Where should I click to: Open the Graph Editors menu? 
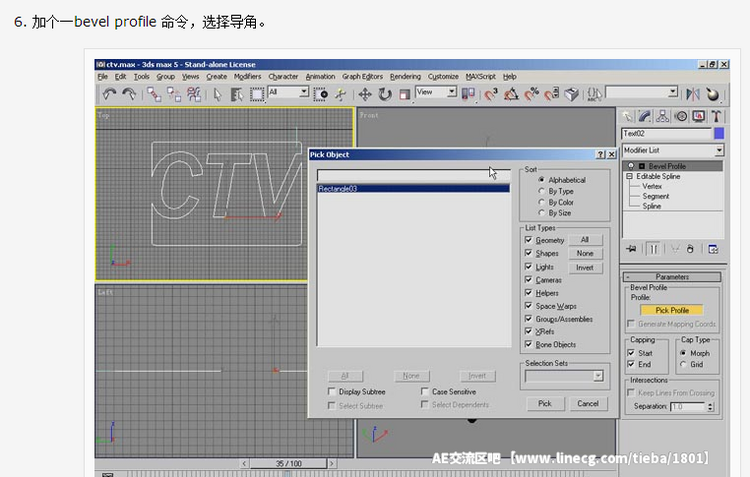tap(362, 77)
